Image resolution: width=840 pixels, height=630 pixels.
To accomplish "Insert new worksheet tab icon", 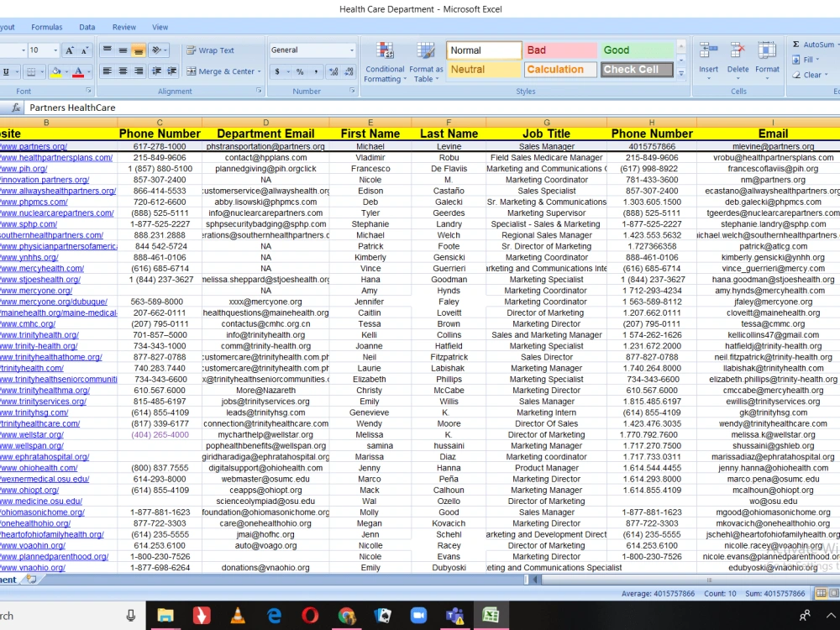I will pyautogui.click(x=32, y=579).
